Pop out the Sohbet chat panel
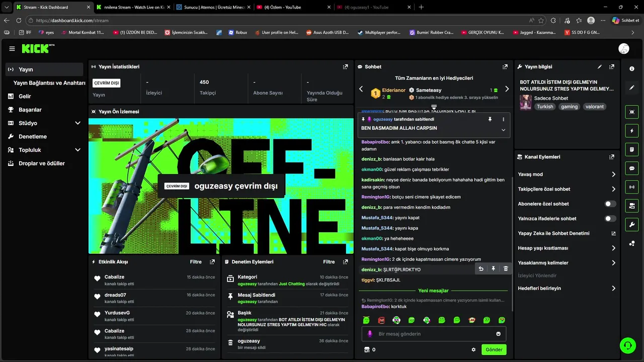 (505, 66)
